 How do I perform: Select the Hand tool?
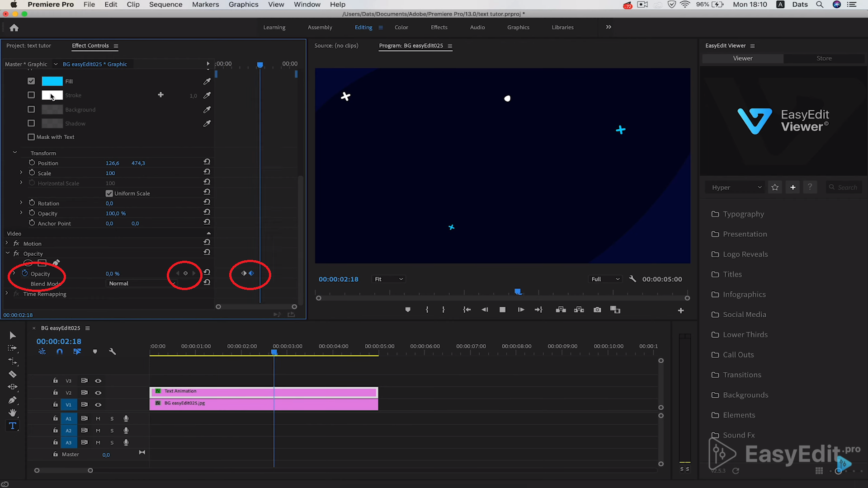tap(13, 413)
